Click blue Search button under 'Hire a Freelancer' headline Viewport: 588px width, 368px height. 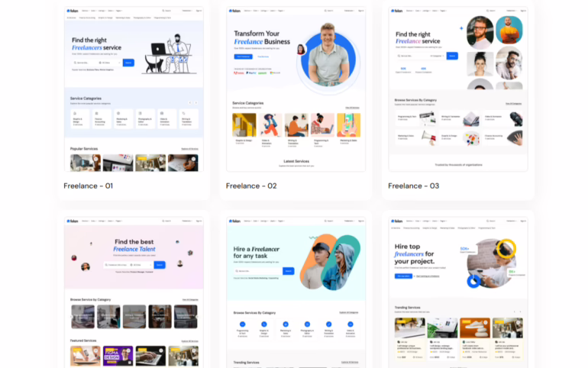(288, 271)
